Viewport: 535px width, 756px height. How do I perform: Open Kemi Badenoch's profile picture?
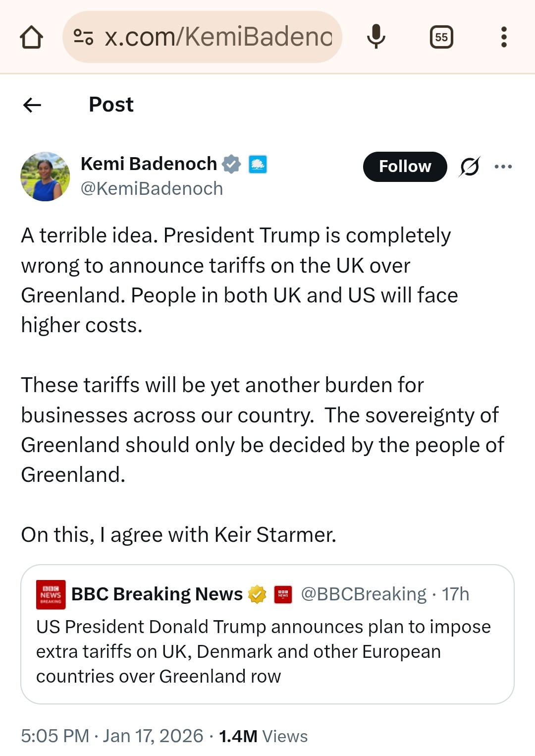(45, 176)
